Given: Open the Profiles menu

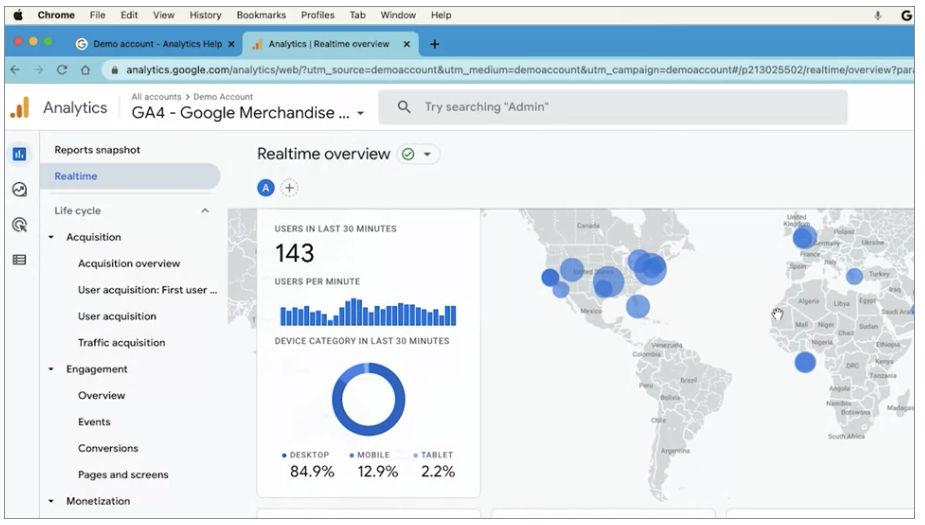Looking at the screenshot, I should 317,15.
